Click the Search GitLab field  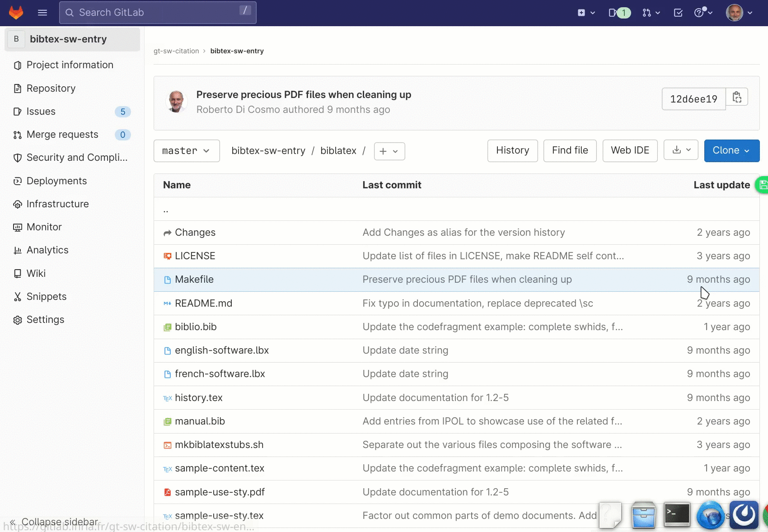click(x=158, y=13)
